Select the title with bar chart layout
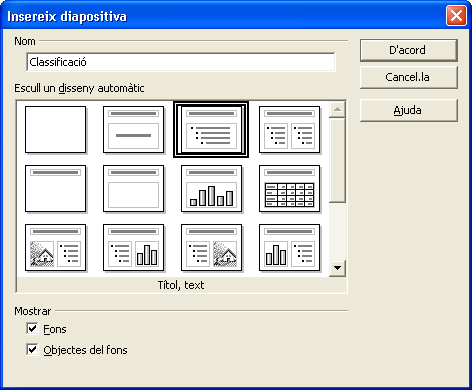472x390 pixels. point(211,189)
